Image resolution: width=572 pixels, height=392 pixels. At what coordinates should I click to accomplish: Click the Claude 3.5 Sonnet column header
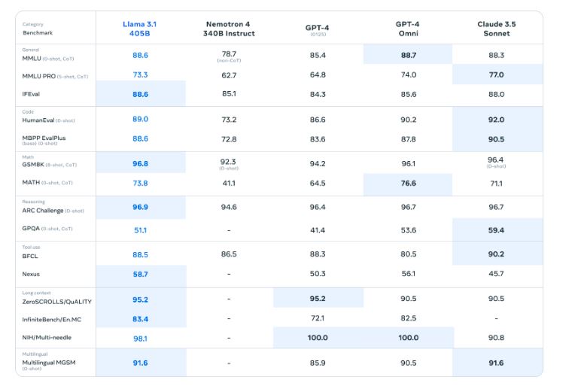click(496, 29)
